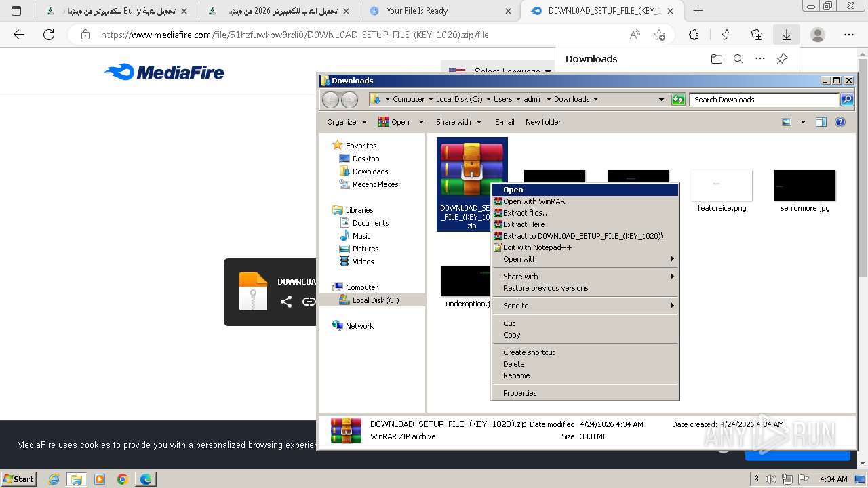
Task: Click New folder in Explorer toolbar
Action: click(x=543, y=122)
